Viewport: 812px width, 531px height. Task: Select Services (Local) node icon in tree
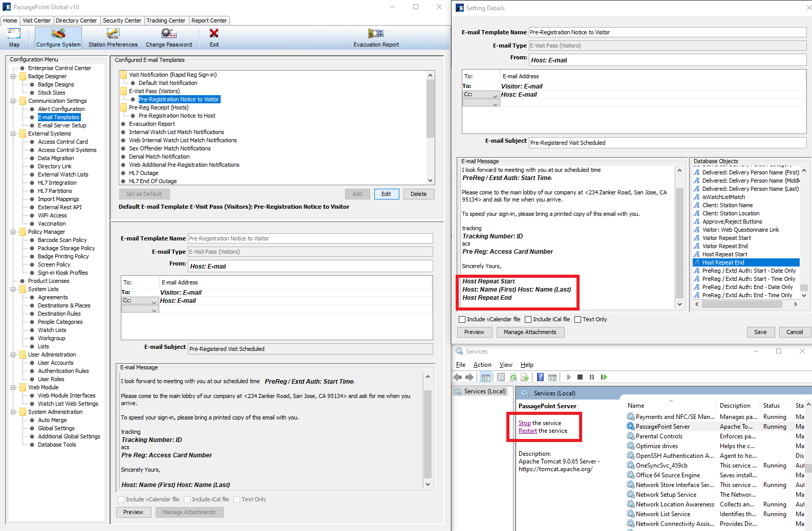coord(458,391)
